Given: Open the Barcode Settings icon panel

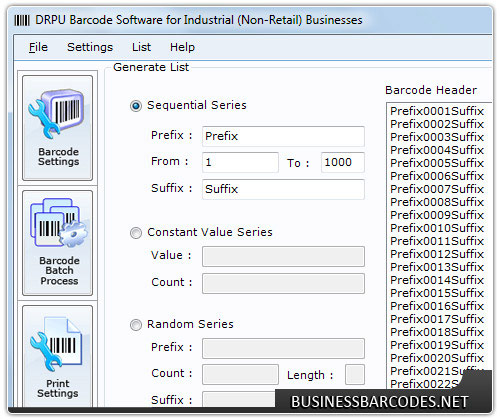Looking at the screenshot, I should pos(58,128).
